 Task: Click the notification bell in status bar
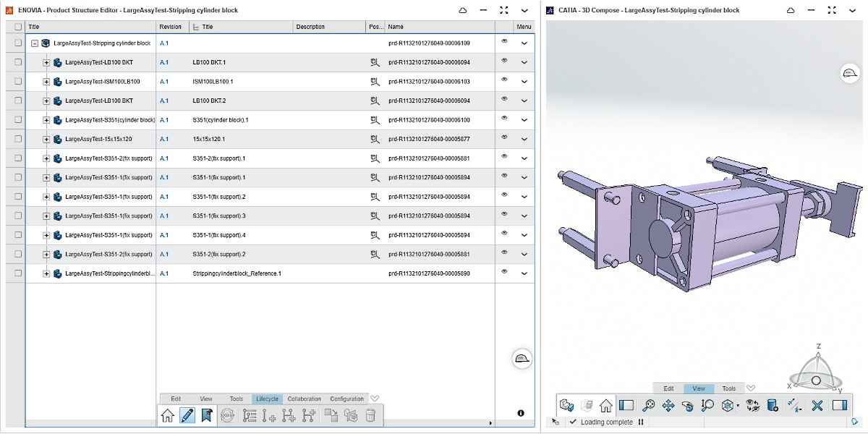pos(854,422)
